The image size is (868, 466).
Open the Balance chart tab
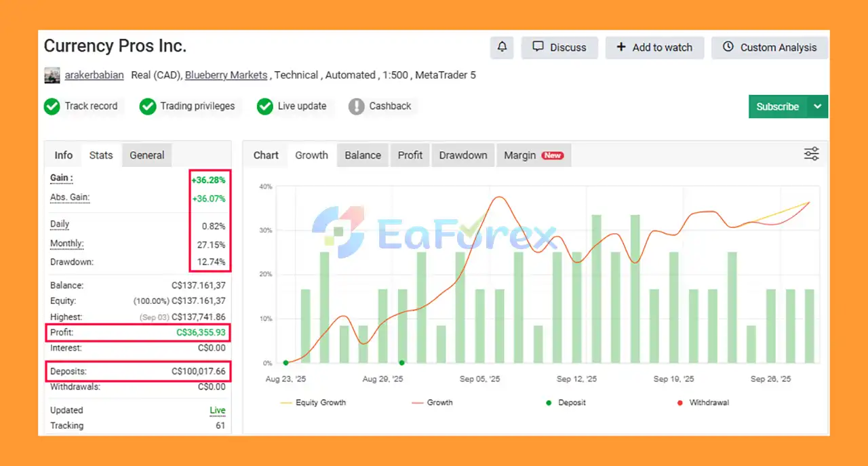(363, 155)
